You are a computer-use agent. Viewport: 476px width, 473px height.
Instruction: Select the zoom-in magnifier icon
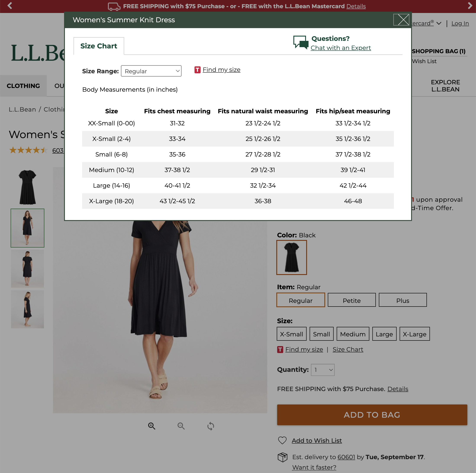click(x=151, y=426)
